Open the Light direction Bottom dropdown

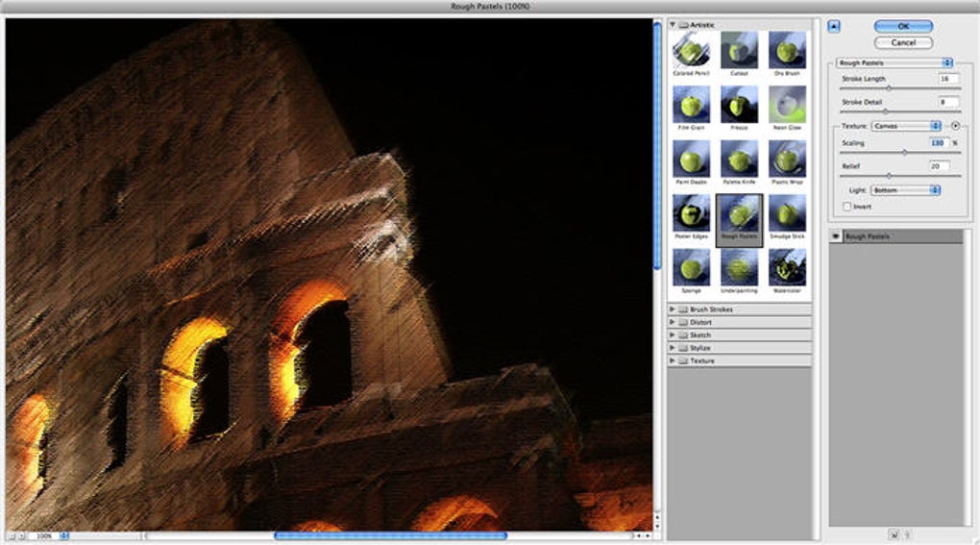pos(906,190)
